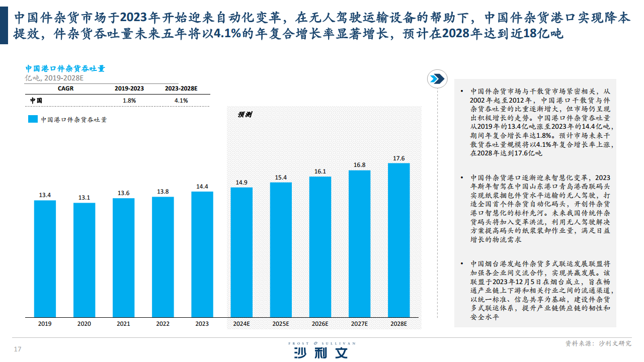Click the 13.4 data label
The image size is (644, 362).
[45, 195]
